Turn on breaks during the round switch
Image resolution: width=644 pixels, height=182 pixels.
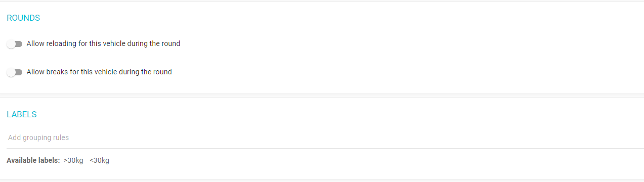click(x=15, y=72)
